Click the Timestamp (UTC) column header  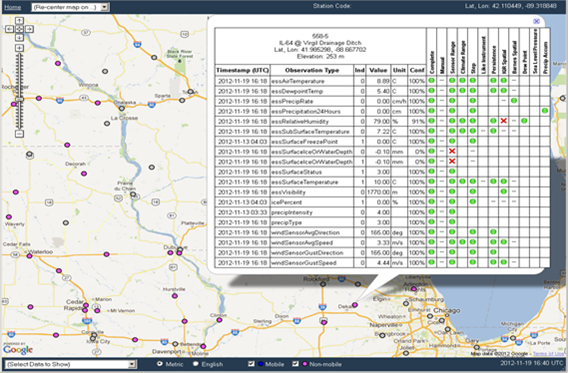(x=242, y=70)
